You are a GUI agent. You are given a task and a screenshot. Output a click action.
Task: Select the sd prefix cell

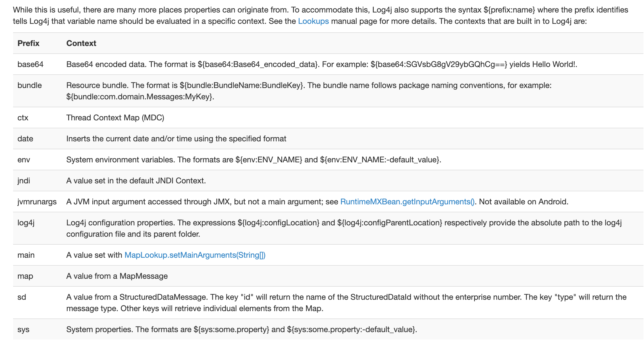[22, 297]
